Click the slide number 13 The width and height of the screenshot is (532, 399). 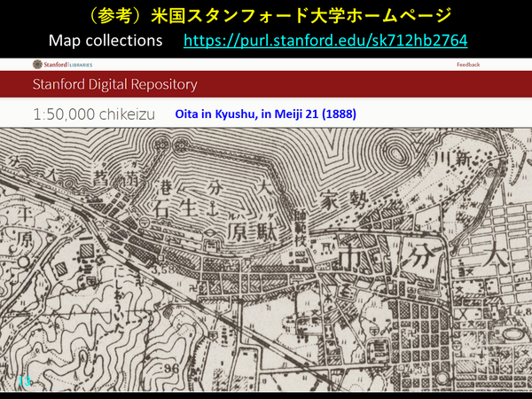[x=24, y=381]
